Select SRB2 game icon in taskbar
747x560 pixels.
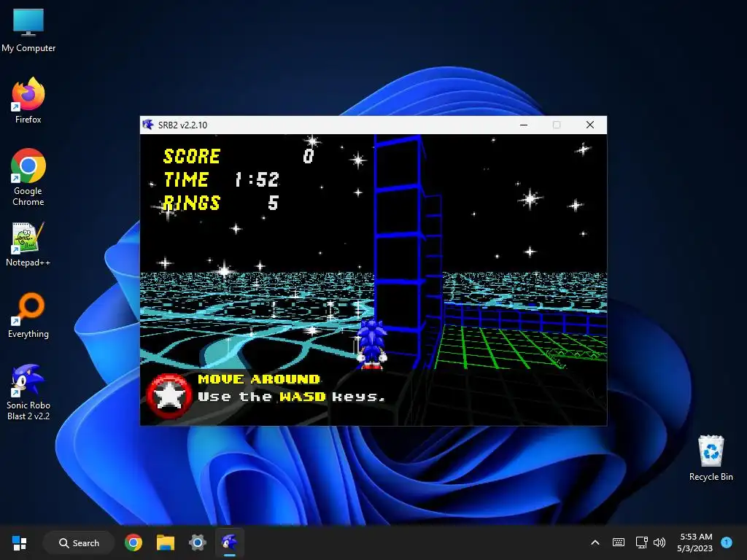tap(229, 542)
